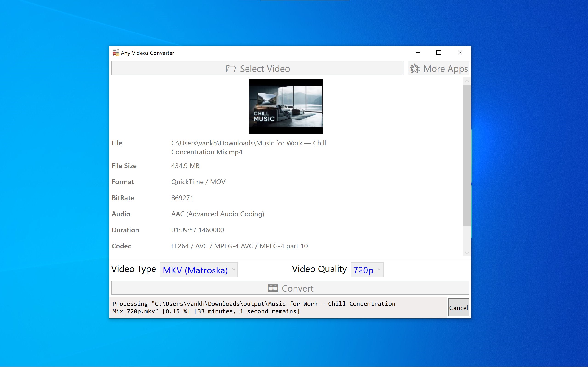This screenshot has height=367, width=588.
Task: Click the folder icon on Select Video
Action: (x=231, y=69)
